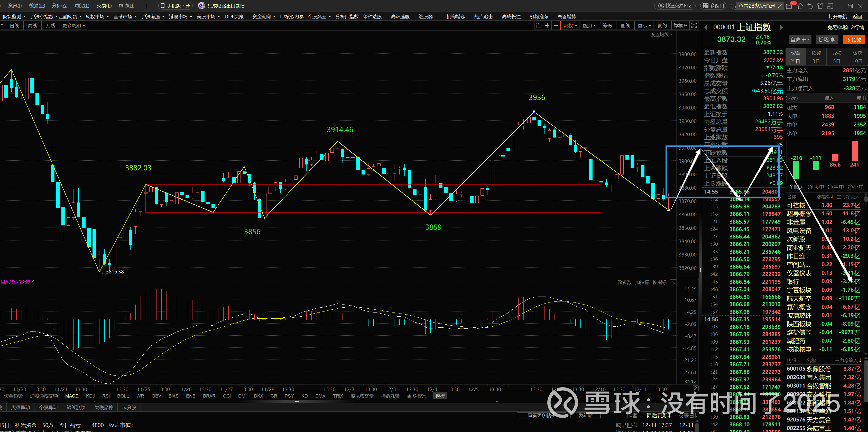
Task: Zoom out chart with minus icon
Action: point(556,26)
